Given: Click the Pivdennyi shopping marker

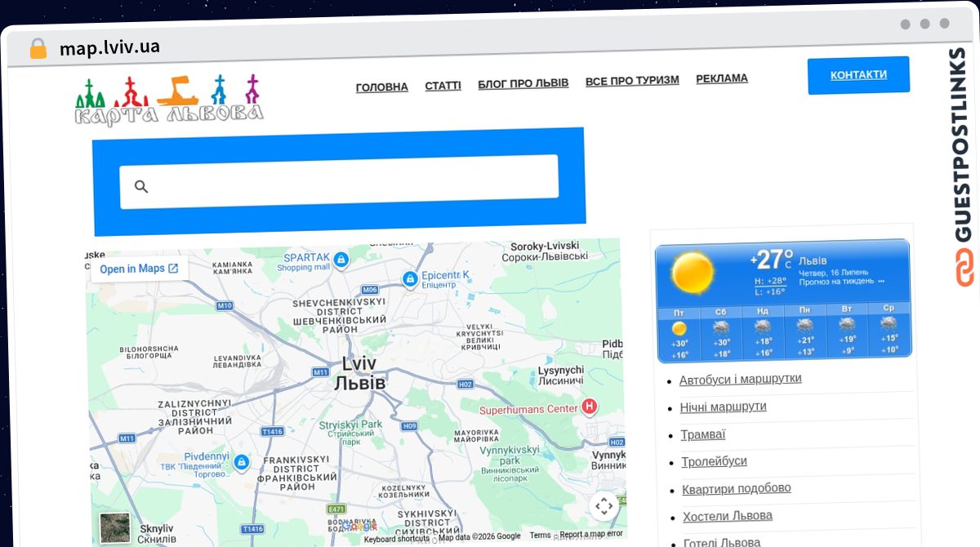Looking at the screenshot, I should 241,463.
